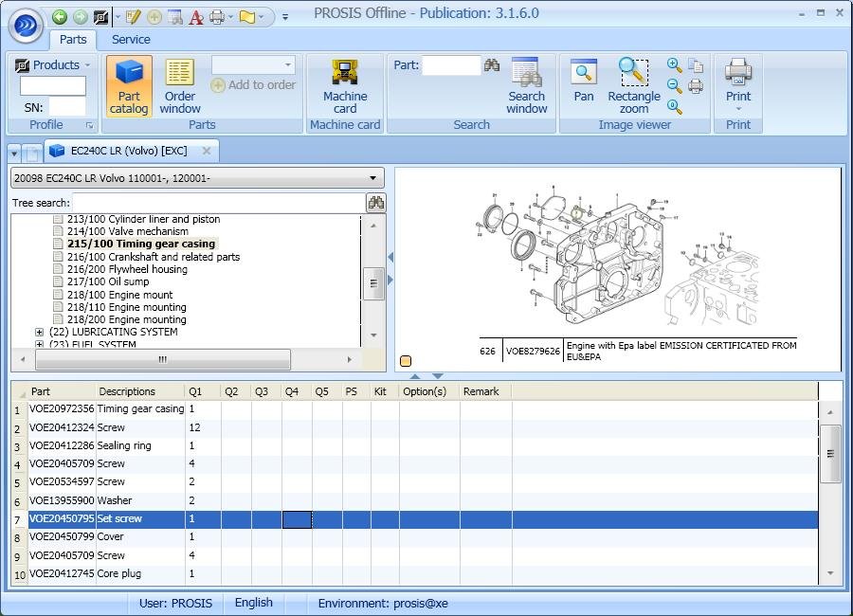Go back with the green arrow
853x616 pixels.
coord(60,17)
